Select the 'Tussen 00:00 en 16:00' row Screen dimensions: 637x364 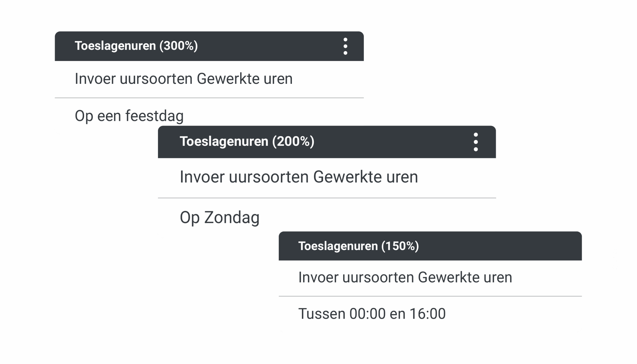(372, 314)
